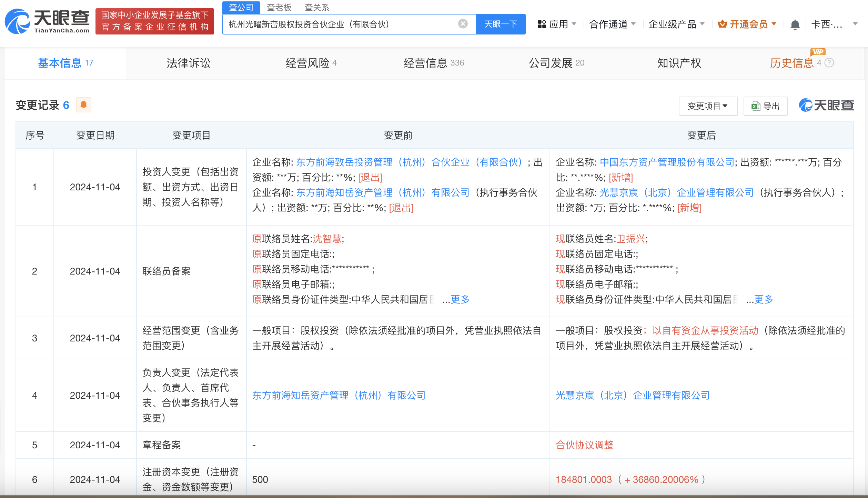Screen dimensions: 868x498
Task: Open 东方前海知岳资产管理 link in row 1
Action: [383, 192]
